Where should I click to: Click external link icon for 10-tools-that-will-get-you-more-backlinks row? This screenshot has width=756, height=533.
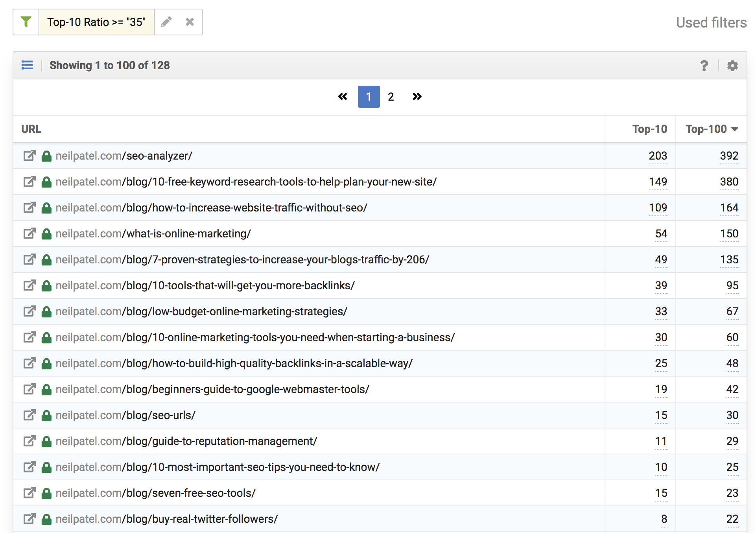coord(30,285)
